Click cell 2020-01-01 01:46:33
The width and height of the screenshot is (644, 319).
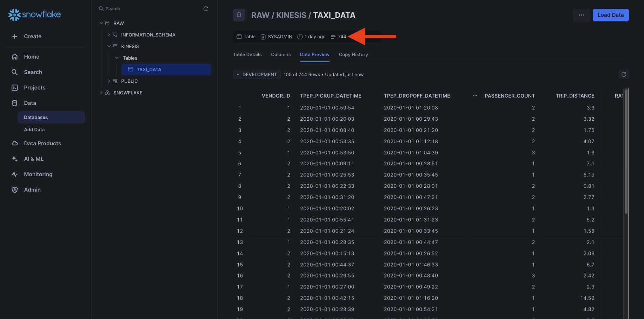411,265
